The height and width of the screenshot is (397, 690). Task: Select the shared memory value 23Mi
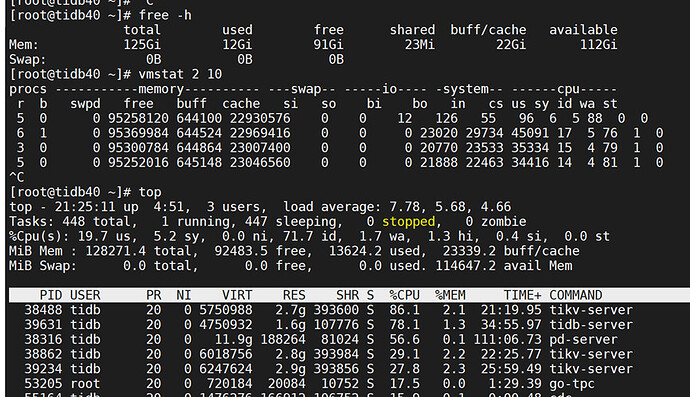419,45
